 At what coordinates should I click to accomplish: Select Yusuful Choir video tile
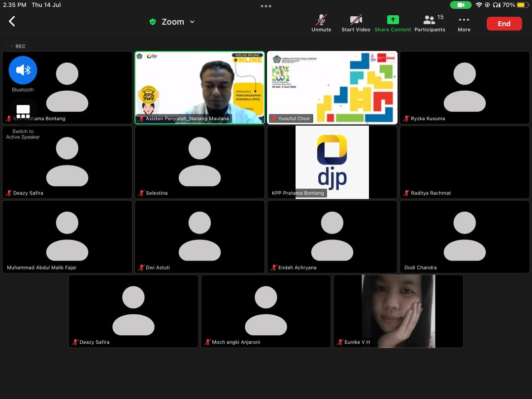click(332, 87)
